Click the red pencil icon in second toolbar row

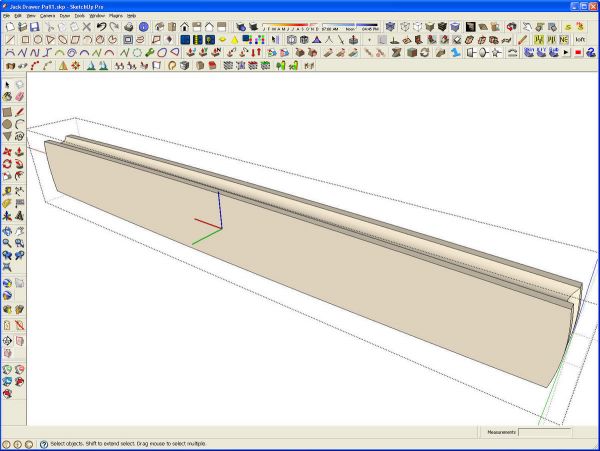(522, 39)
